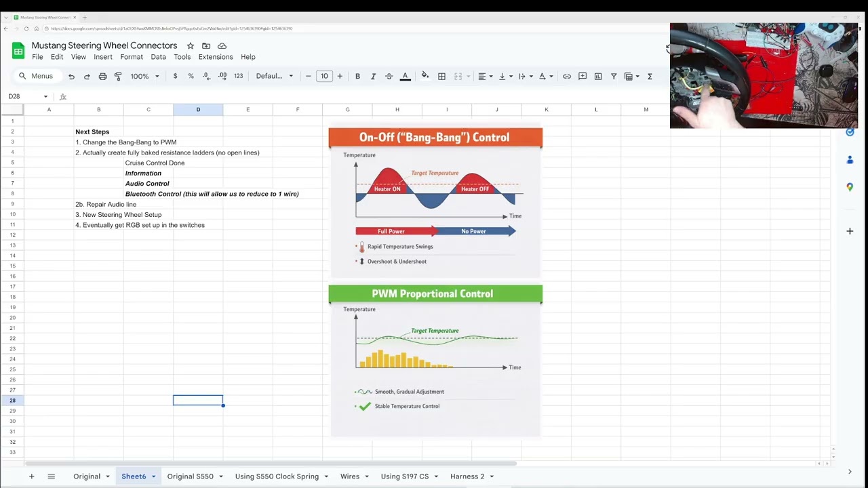The height and width of the screenshot is (488, 868).
Task: Click the Move to folder icon
Action: pos(206,46)
